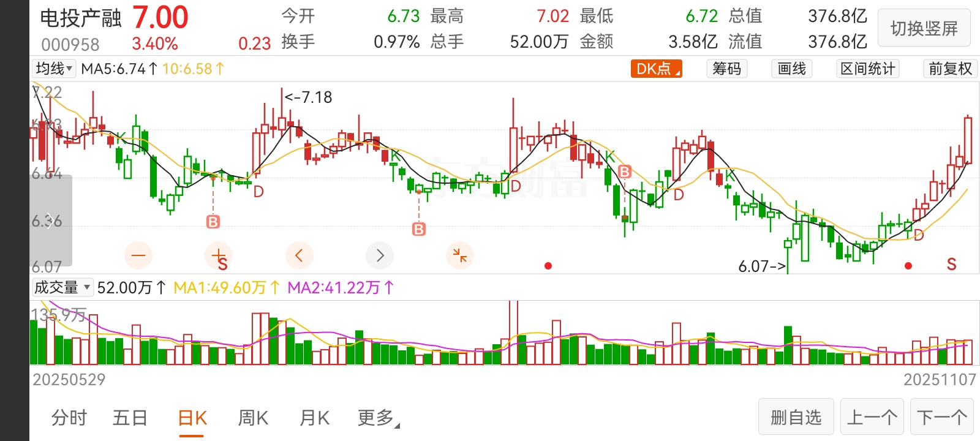Click the turnover amount 3.58亿
This screenshot has height=441, width=980.
click(693, 42)
